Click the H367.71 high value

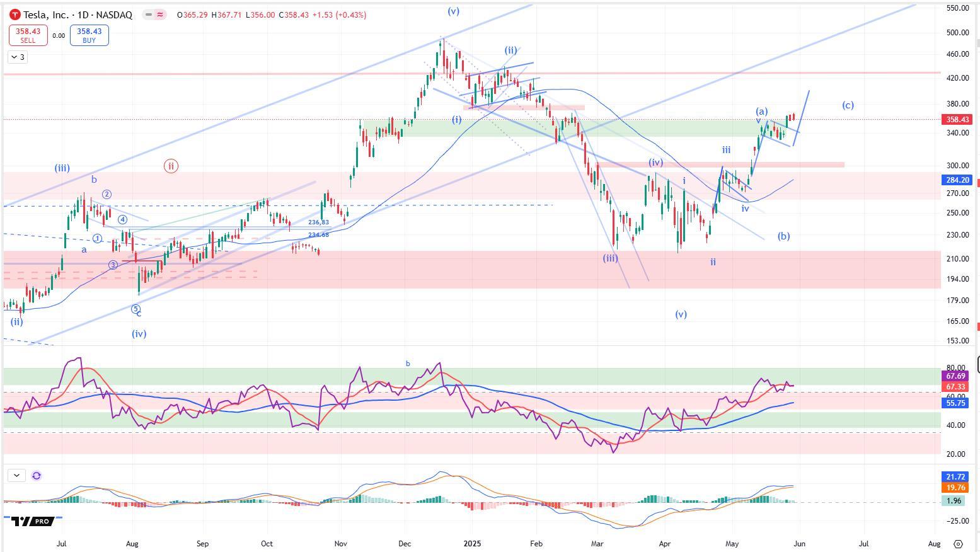226,14
